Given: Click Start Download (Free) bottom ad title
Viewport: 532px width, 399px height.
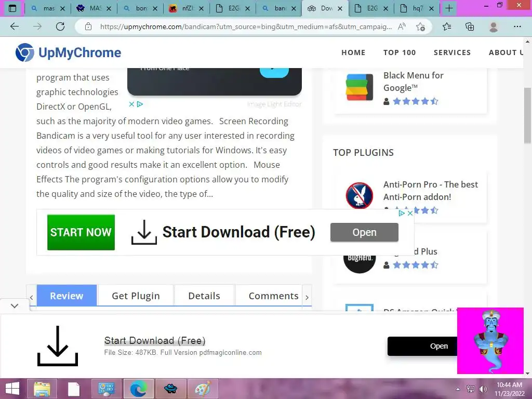Looking at the screenshot, I should tap(155, 340).
